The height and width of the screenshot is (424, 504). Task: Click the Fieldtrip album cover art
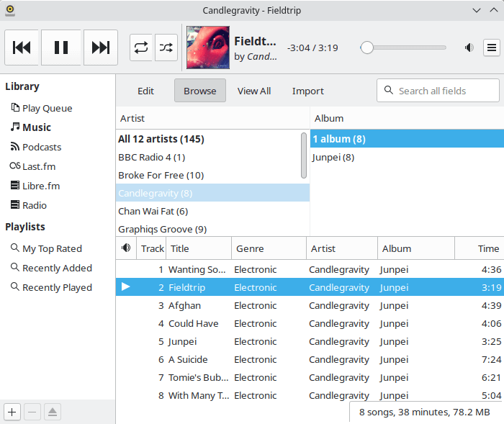tap(208, 48)
